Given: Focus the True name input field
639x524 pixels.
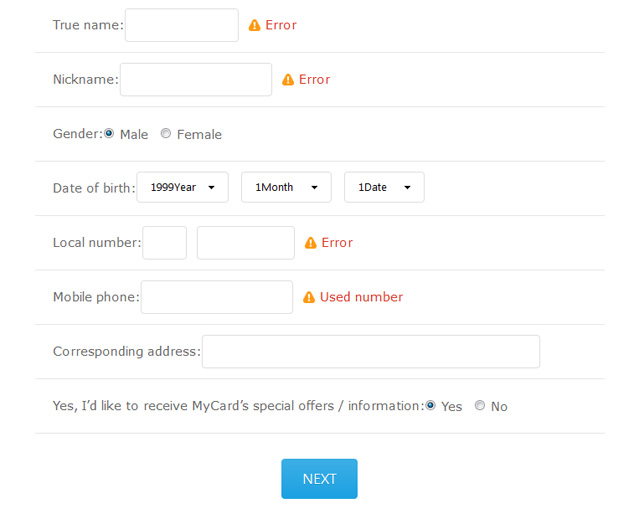Looking at the screenshot, I should point(182,25).
